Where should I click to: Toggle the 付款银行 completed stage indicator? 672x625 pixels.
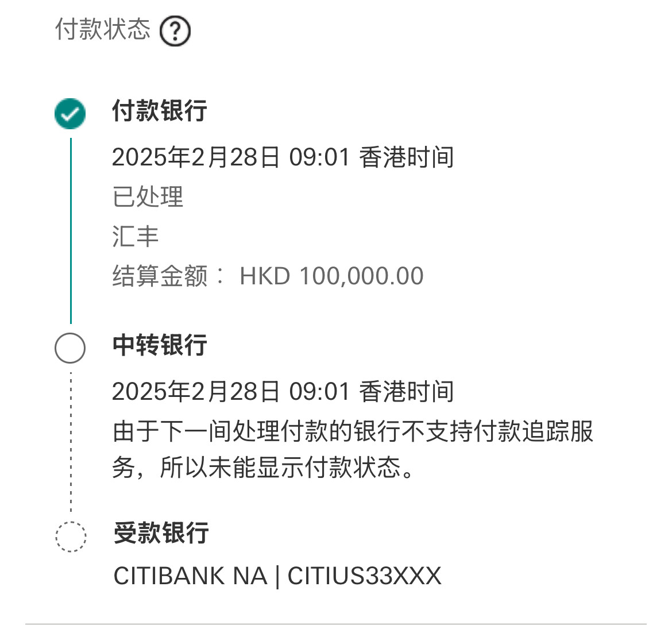69,113
